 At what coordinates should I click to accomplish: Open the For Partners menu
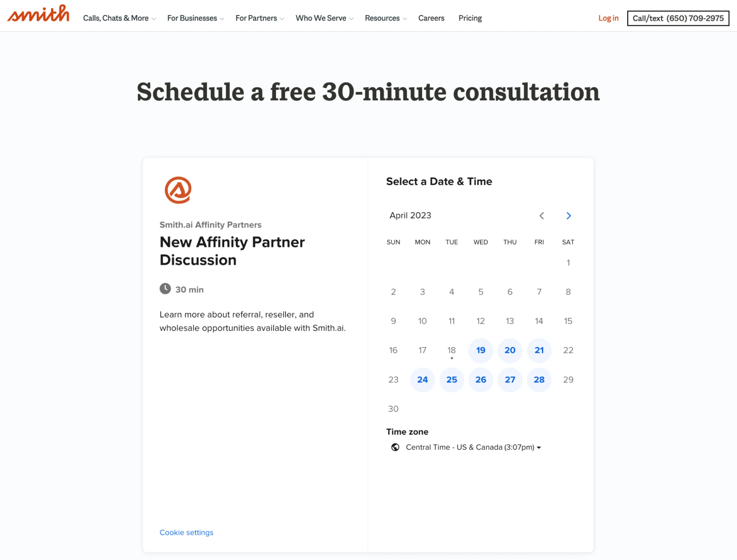[260, 18]
